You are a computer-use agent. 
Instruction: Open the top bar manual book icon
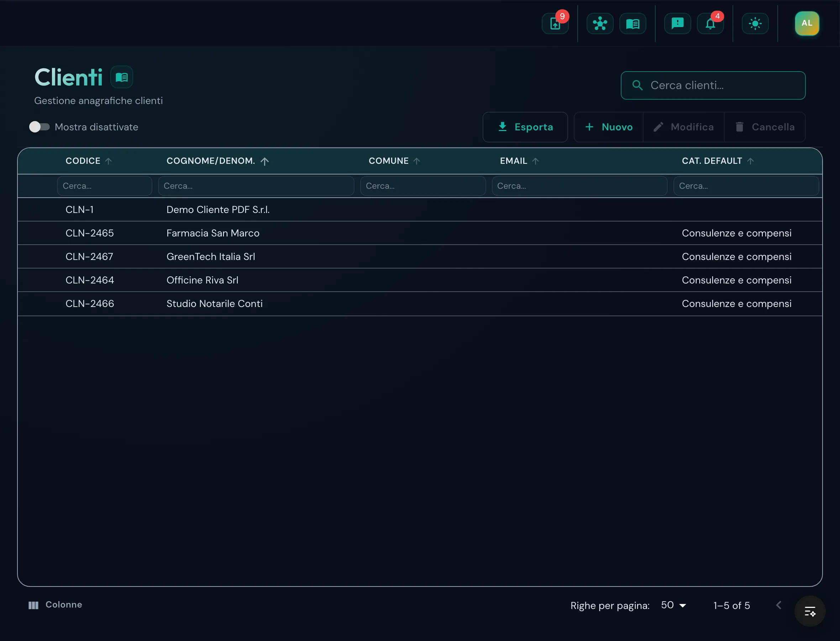(632, 24)
